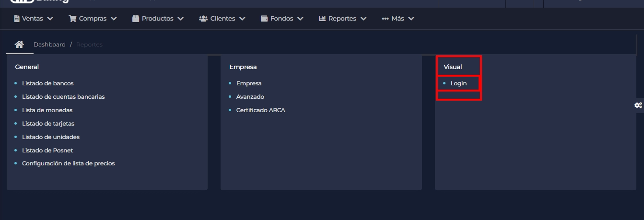Open Configuración de lista de precios
The height and width of the screenshot is (220, 644).
pyautogui.click(x=69, y=163)
